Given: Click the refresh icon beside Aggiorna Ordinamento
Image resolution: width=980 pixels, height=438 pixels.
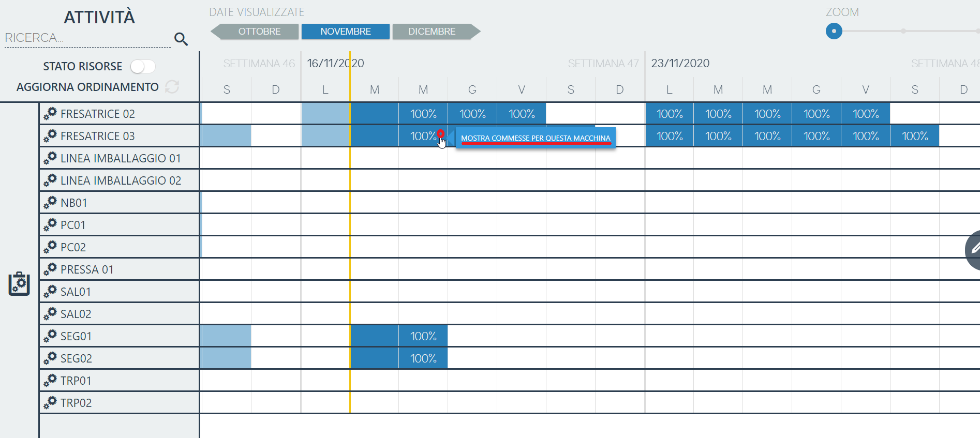Looking at the screenshot, I should click(x=172, y=87).
